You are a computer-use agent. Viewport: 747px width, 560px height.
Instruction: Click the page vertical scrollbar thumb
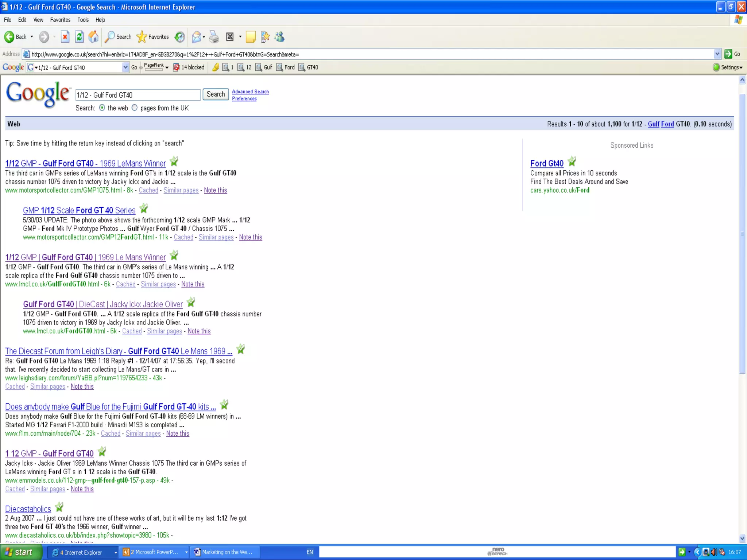coord(742,233)
